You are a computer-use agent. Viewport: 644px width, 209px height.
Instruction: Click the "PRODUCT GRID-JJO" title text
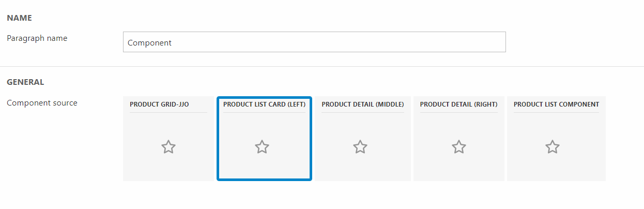159,104
